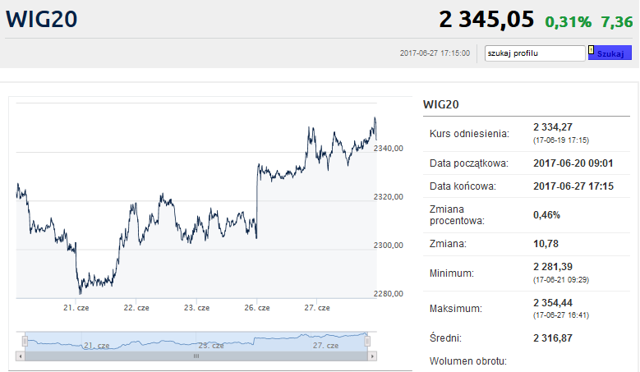Viewport: 640px width, 372px height.
Task: Click the 'szukaj profilu' search field
Action: click(535, 53)
